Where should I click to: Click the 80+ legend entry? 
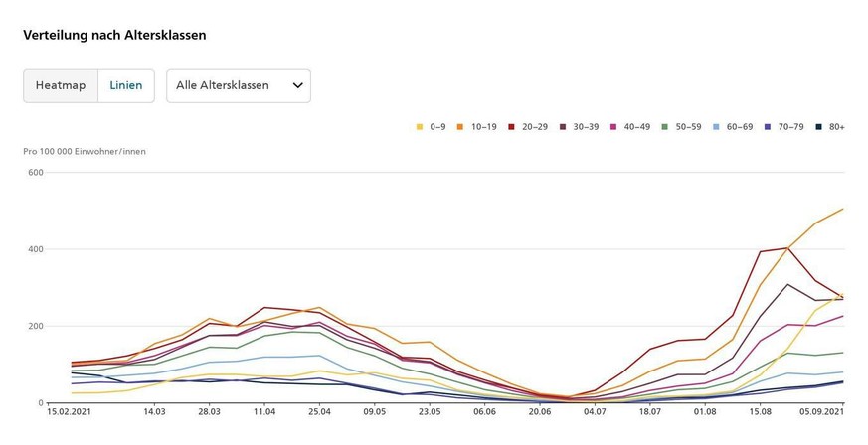(830, 127)
